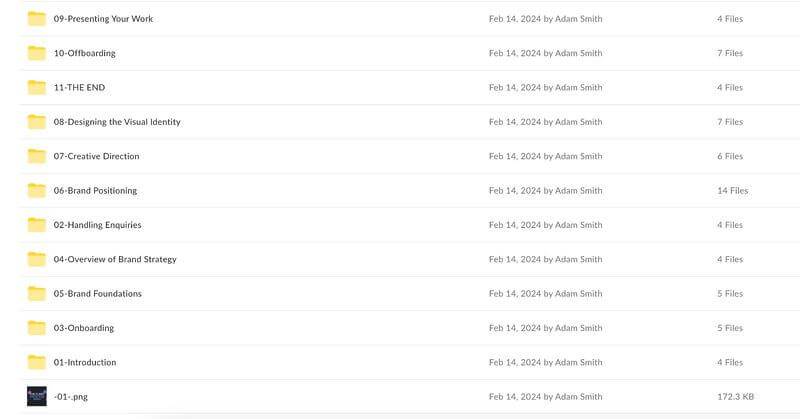Click the 172.3 KB file size text
This screenshot has width=800, height=419.
pyautogui.click(x=735, y=397)
